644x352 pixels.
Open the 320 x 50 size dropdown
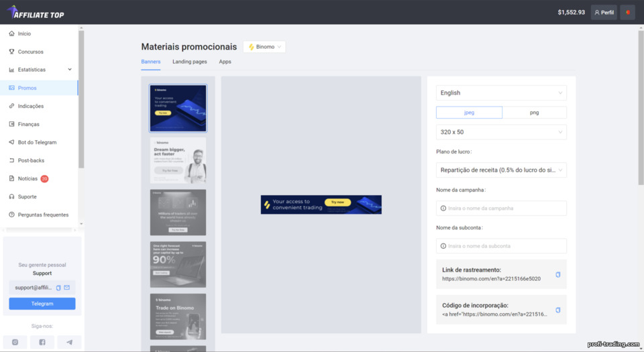(501, 132)
